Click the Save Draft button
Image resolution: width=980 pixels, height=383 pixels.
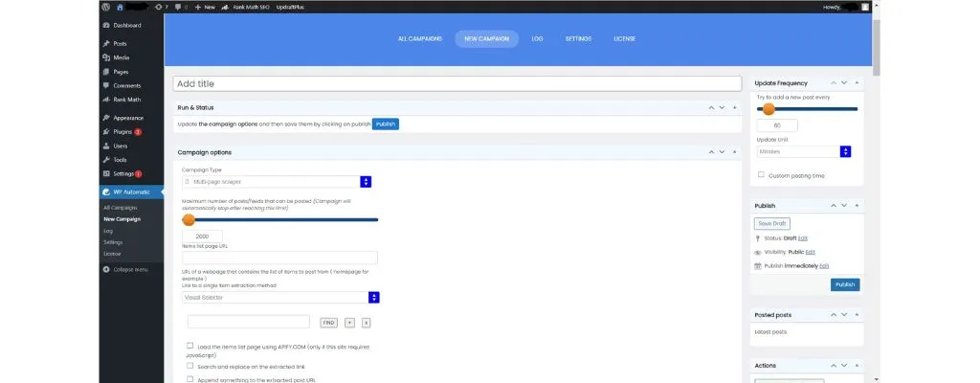[772, 223]
